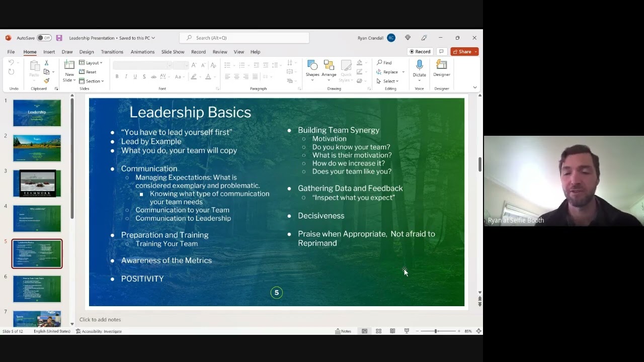
Task: Click the Share button
Action: point(464,51)
